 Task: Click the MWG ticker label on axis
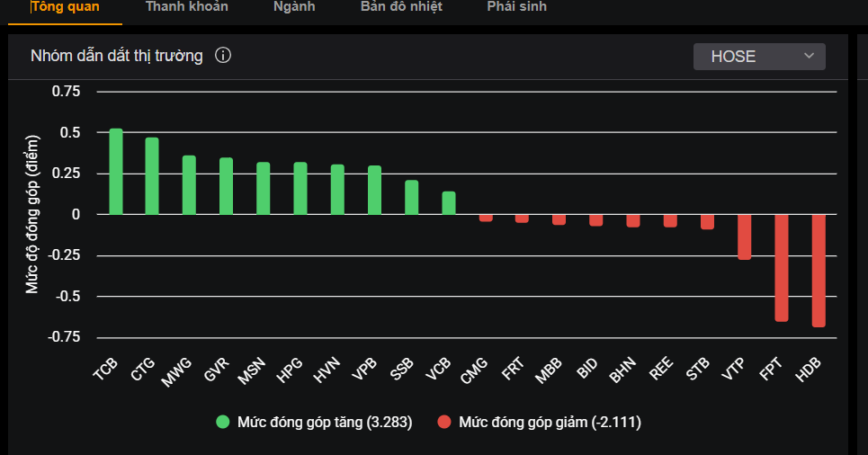178,372
